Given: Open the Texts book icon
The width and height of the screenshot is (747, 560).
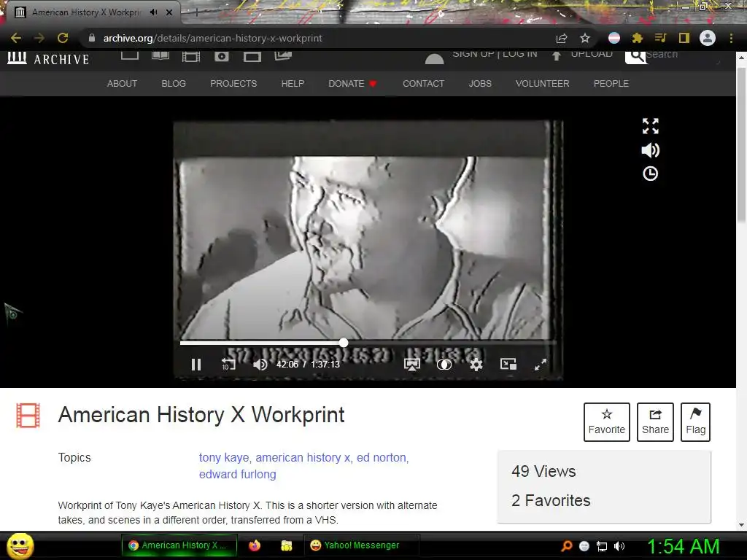Looking at the screenshot, I should point(160,55).
